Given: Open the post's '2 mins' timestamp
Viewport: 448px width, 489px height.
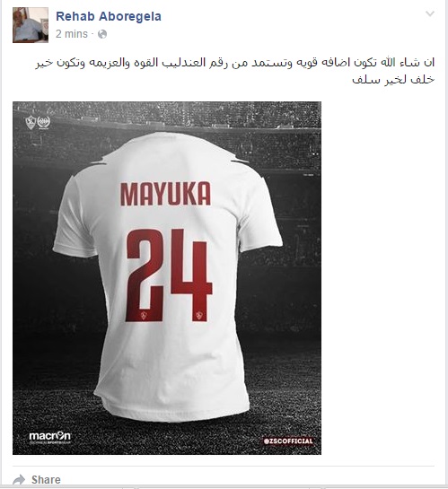Looking at the screenshot, I should [72, 34].
